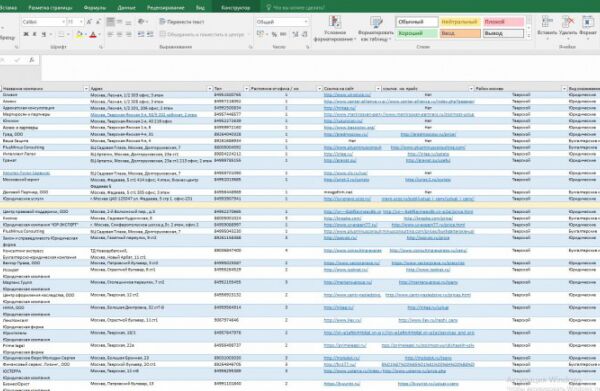The image size is (600, 391).
Task: Open the font size dropdown
Action: [81, 22]
